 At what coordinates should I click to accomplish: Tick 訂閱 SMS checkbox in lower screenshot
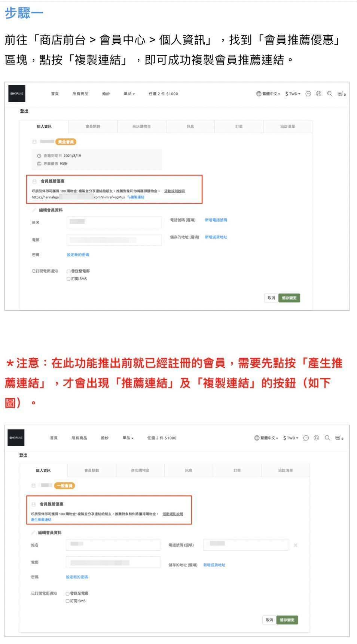67,601
